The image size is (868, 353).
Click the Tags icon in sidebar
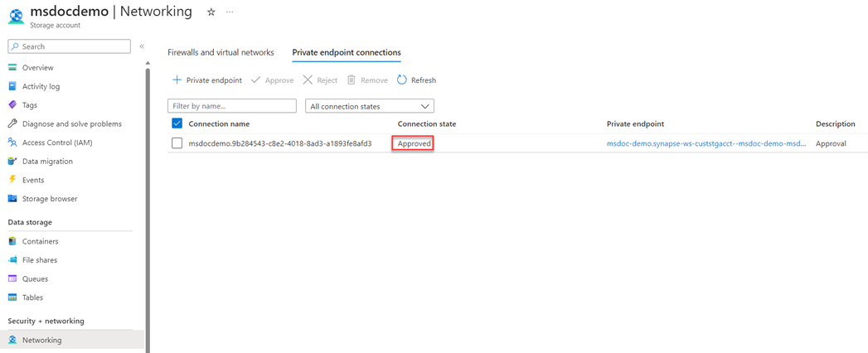12,105
